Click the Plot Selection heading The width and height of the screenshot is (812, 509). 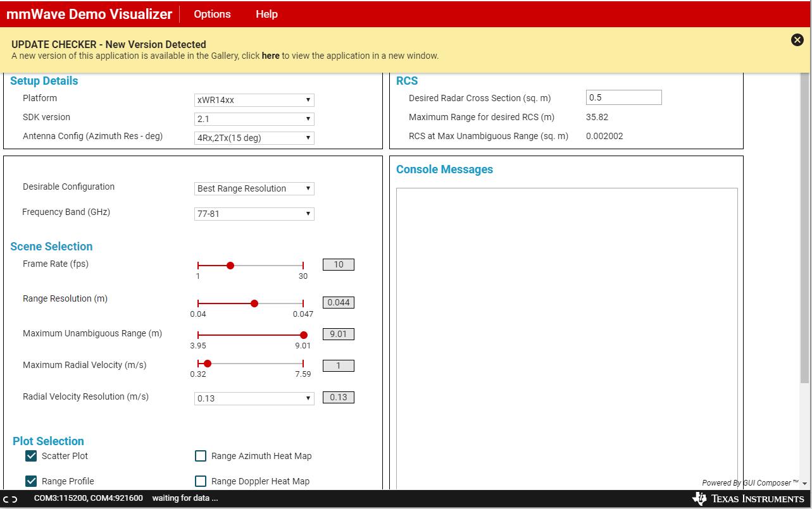click(x=48, y=441)
